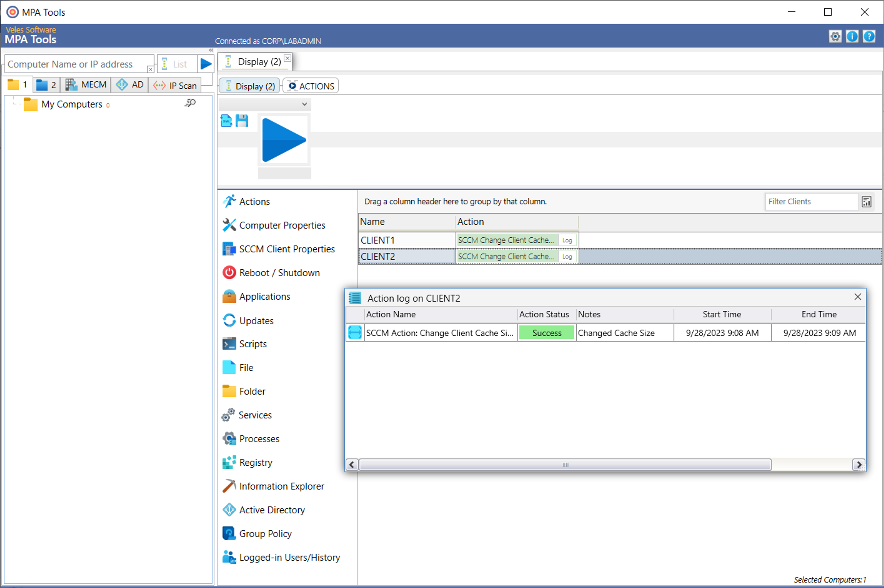Sort by the Action Name column header
Viewport: 884px width, 588px height.
click(440, 314)
